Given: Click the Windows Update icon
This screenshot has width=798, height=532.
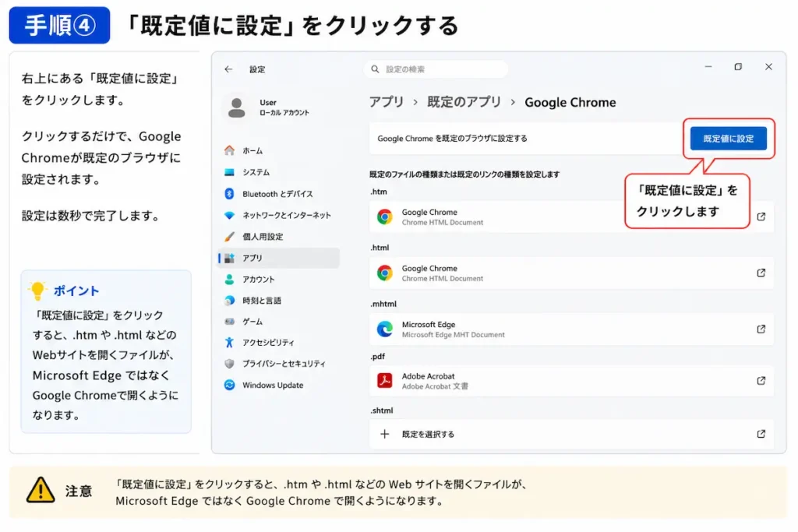Looking at the screenshot, I should [230, 385].
